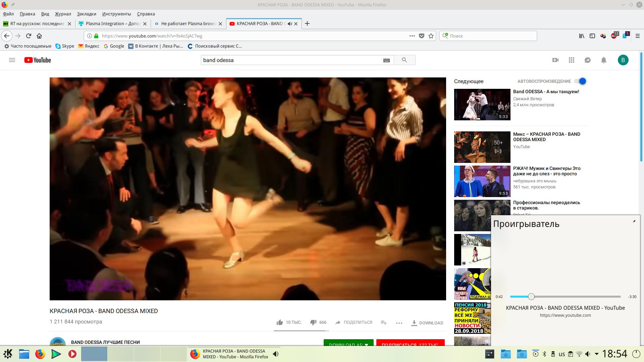Open the Закладки menu
Image resolution: width=644 pixels, height=362 pixels.
tap(87, 14)
